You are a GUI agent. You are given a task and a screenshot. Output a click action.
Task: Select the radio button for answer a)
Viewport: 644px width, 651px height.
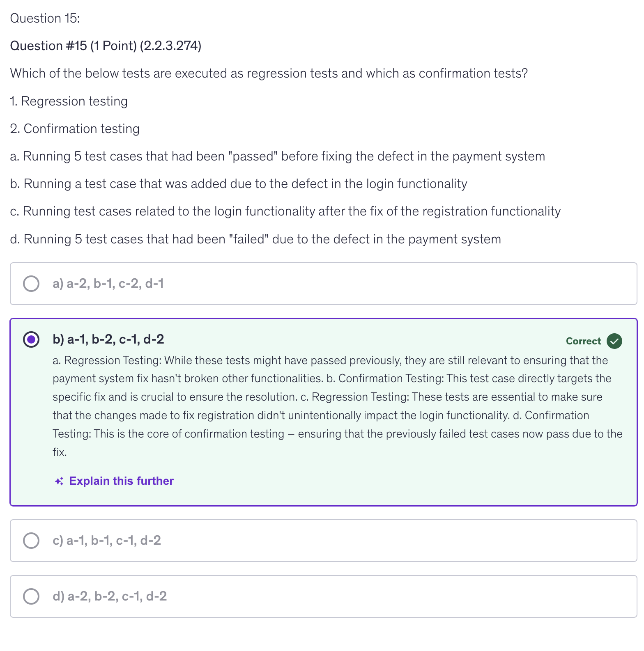point(31,284)
